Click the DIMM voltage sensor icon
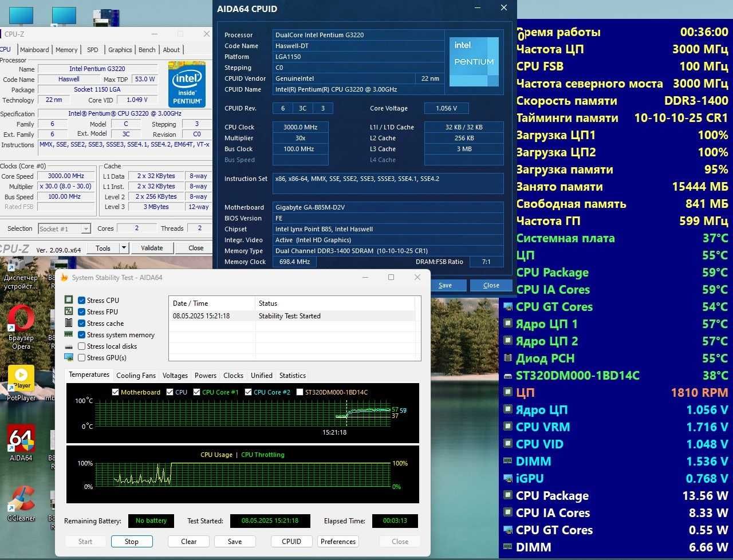Image resolution: width=733 pixels, height=560 pixels. tap(507, 461)
